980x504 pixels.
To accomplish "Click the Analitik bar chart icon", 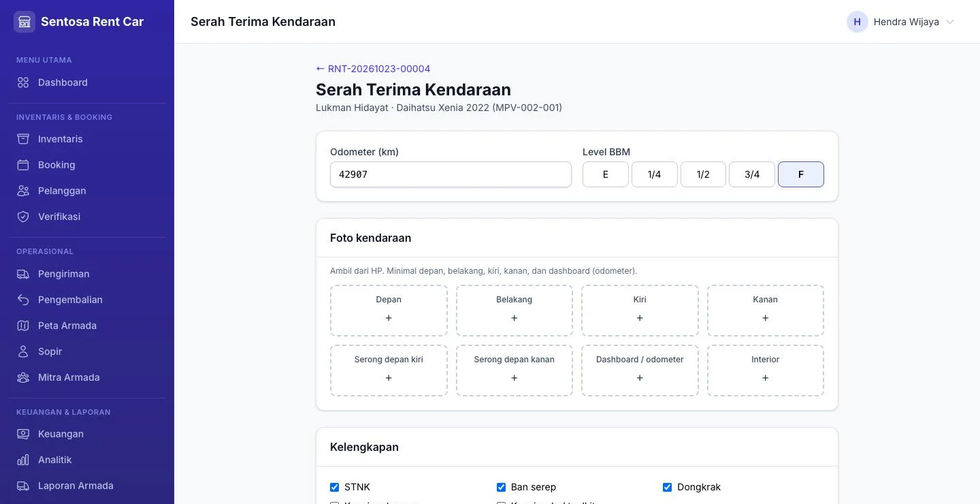I will coord(23,460).
